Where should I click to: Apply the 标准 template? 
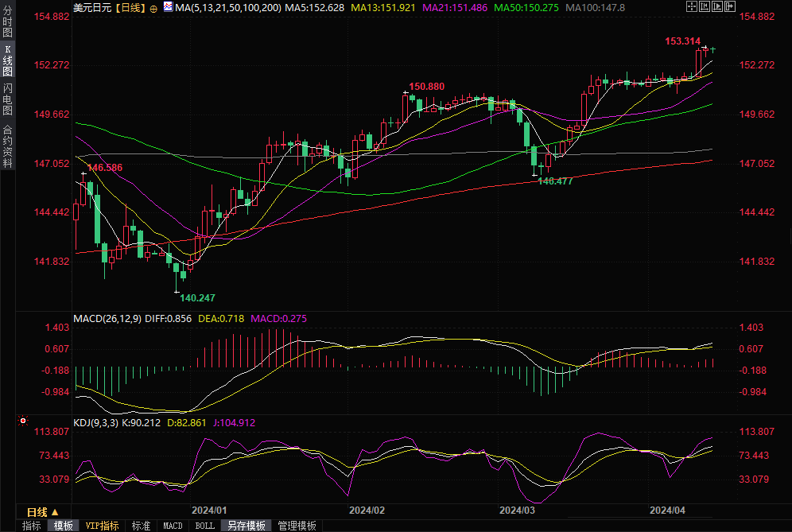click(141, 526)
